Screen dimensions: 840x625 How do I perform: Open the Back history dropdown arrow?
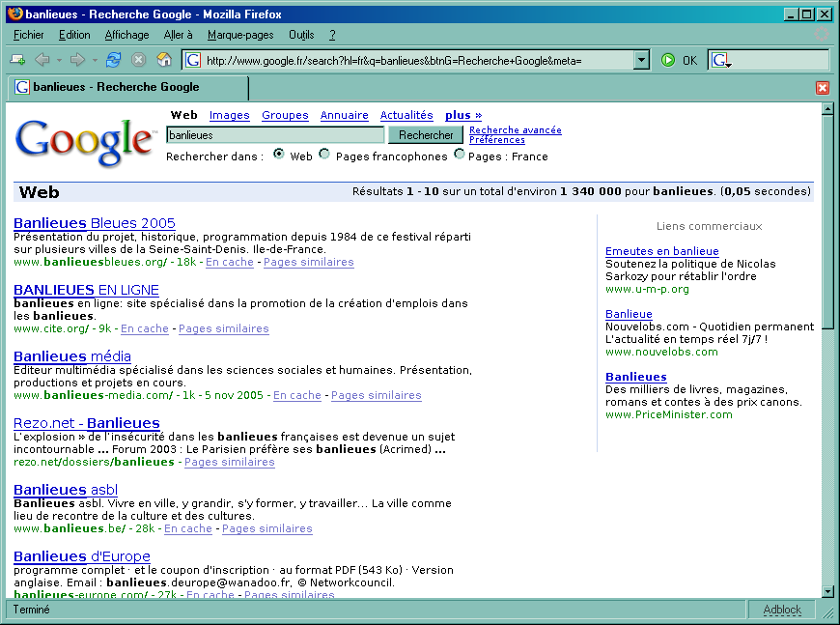[x=59, y=61]
